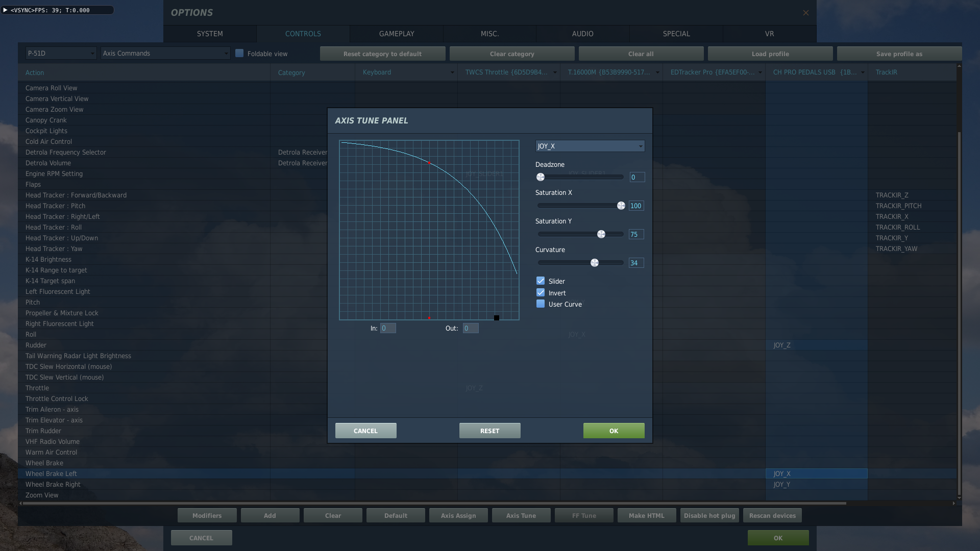This screenshot has height=551, width=980.
Task: Click the TrackIR column header
Action: 913,72
